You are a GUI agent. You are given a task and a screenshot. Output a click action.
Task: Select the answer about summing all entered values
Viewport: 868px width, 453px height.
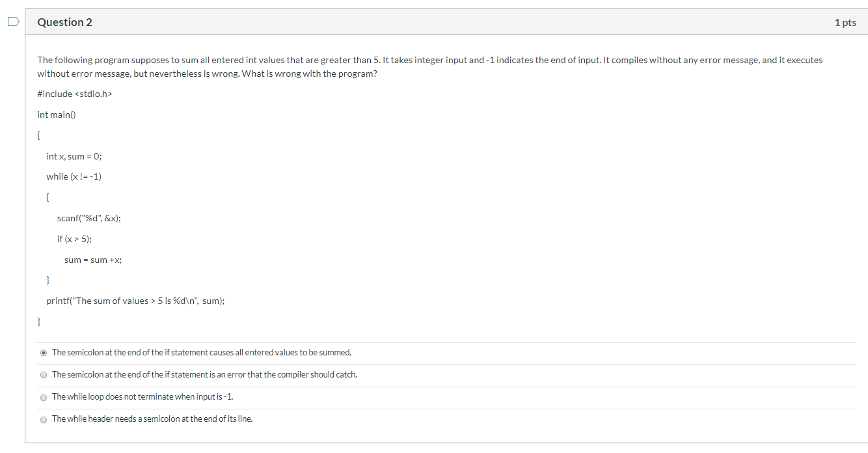pos(43,352)
